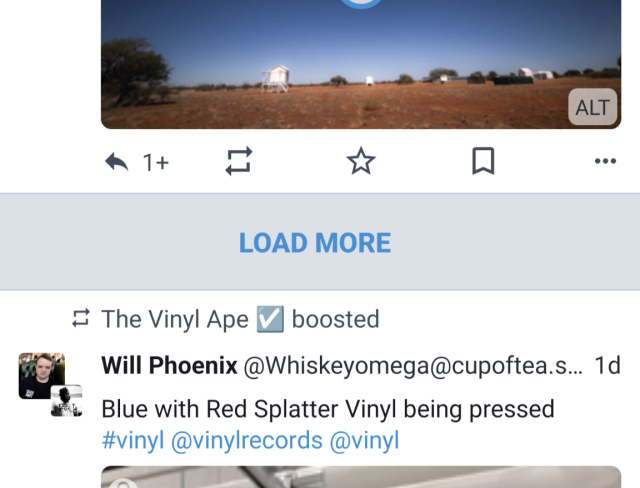
Task: Open The Vinyl Ape's profile from the boosted line
Action: click(x=175, y=319)
